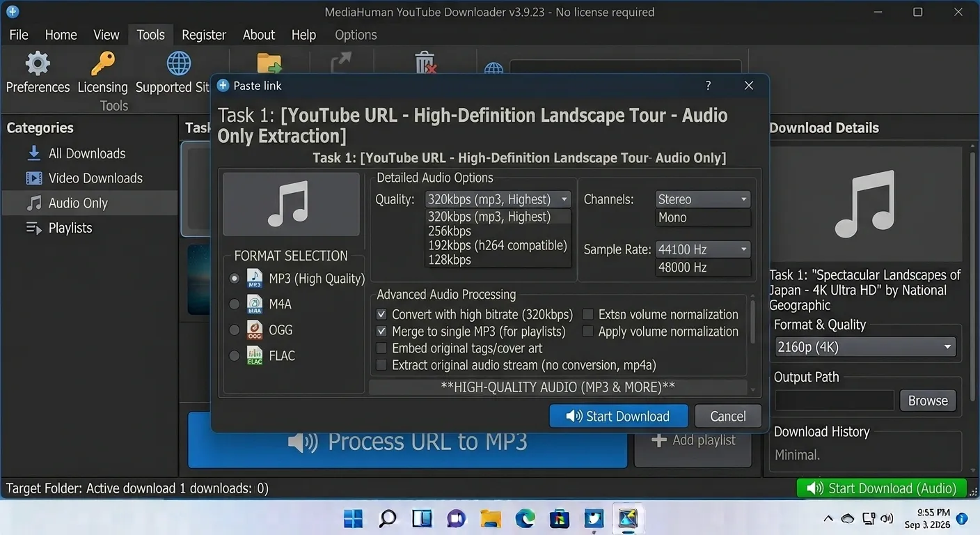This screenshot has height=535, width=980.
Task: Toggle Convert with high bitrate checkbox
Action: 381,314
